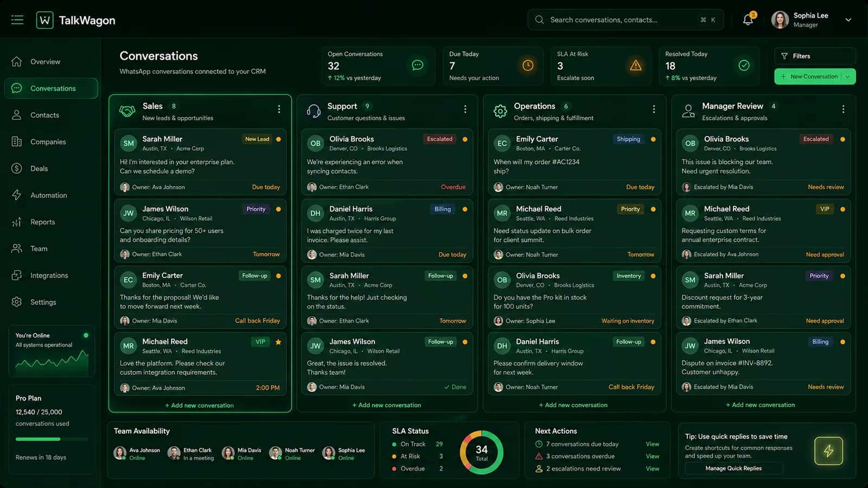
Task: Open the Sales column three-dot menu
Action: [x=279, y=110]
